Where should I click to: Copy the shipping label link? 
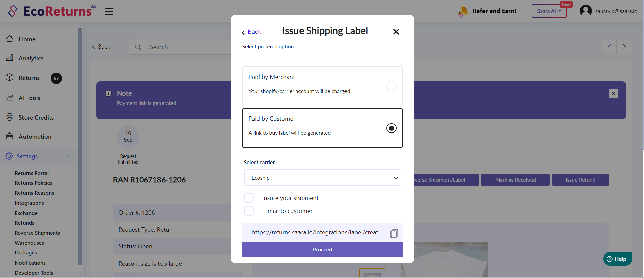(394, 233)
